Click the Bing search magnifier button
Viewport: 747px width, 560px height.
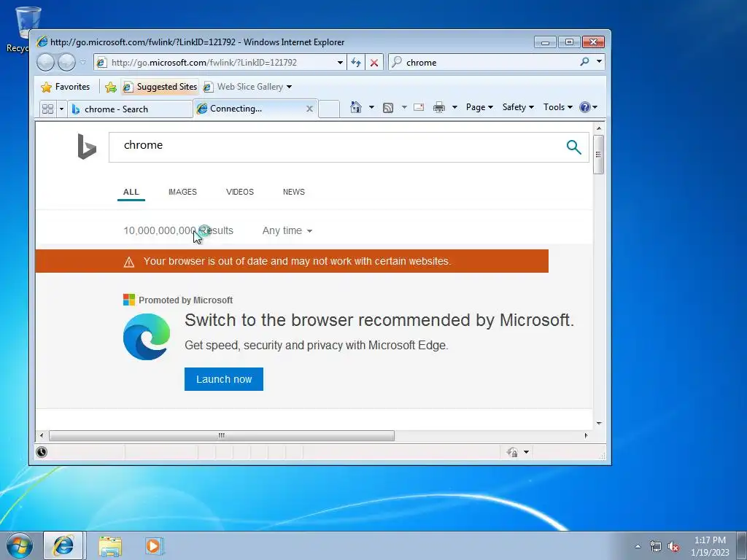point(573,147)
